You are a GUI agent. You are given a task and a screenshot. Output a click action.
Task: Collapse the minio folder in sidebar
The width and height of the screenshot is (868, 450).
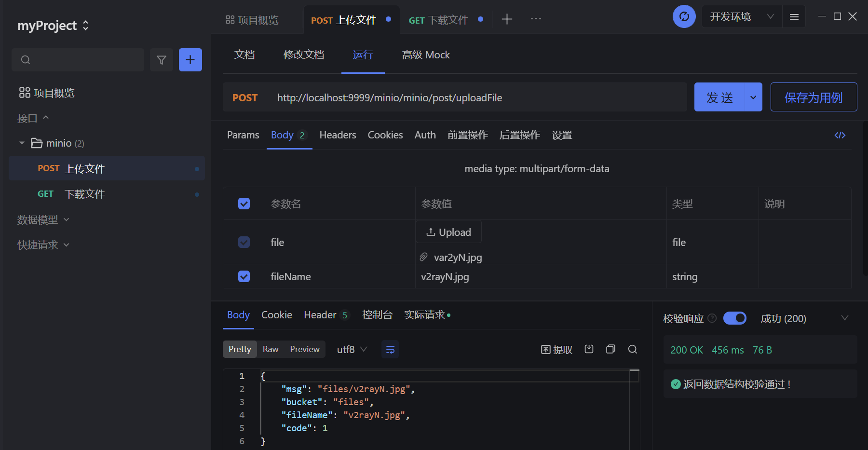click(x=22, y=143)
